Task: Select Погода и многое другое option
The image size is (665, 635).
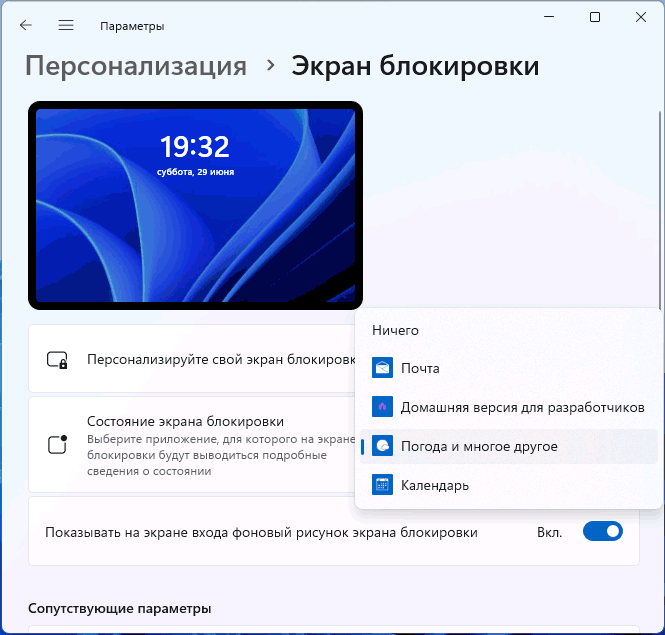Action: click(x=509, y=446)
